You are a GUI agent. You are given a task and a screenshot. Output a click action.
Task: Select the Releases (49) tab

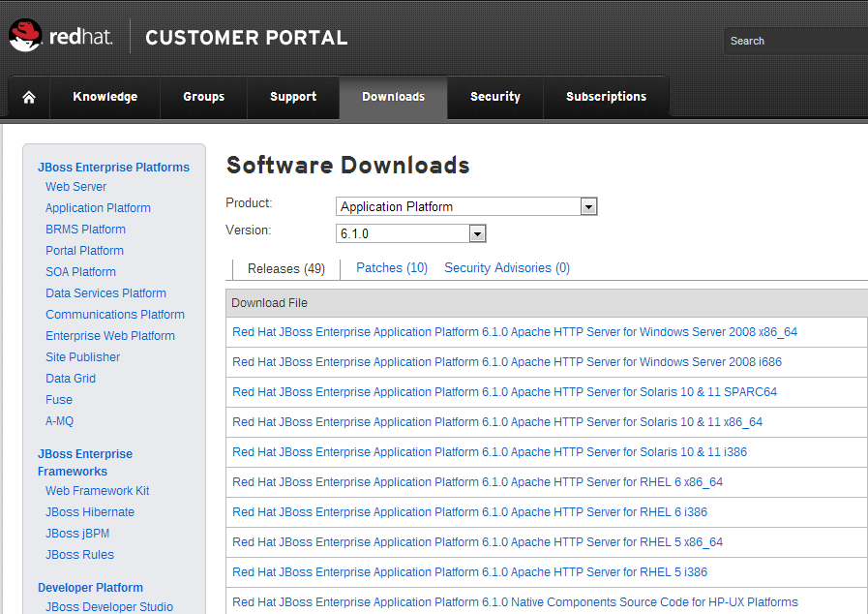click(286, 269)
